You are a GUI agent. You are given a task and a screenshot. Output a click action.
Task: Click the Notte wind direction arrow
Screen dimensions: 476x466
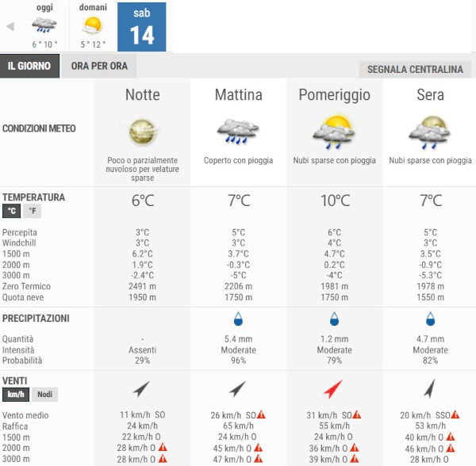(142, 389)
